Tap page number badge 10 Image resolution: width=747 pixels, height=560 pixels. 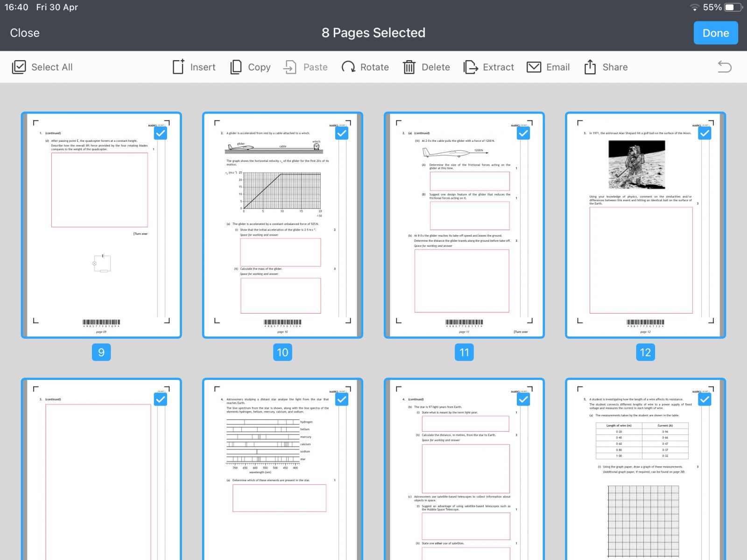(x=282, y=352)
